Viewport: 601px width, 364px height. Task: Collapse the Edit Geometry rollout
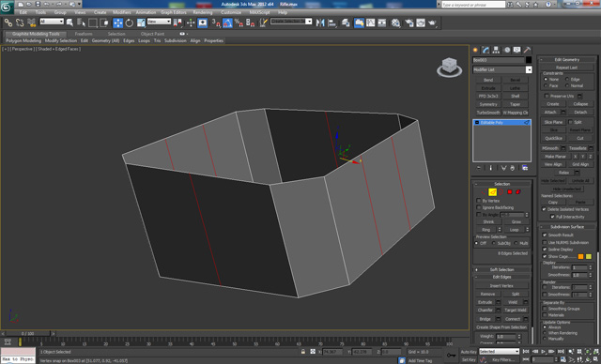click(567, 60)
